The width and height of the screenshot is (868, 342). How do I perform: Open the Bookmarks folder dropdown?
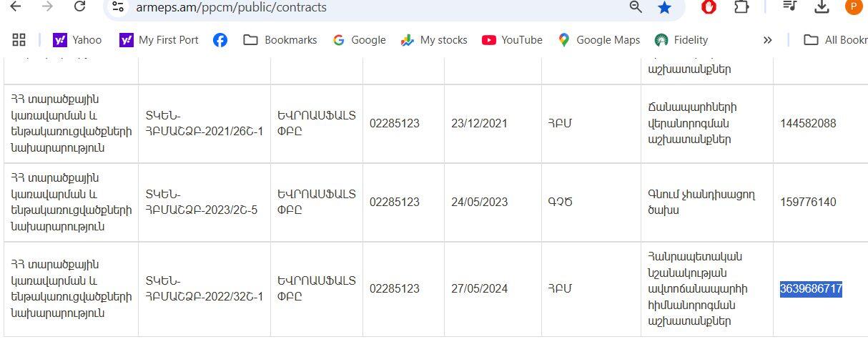[280, 40]
